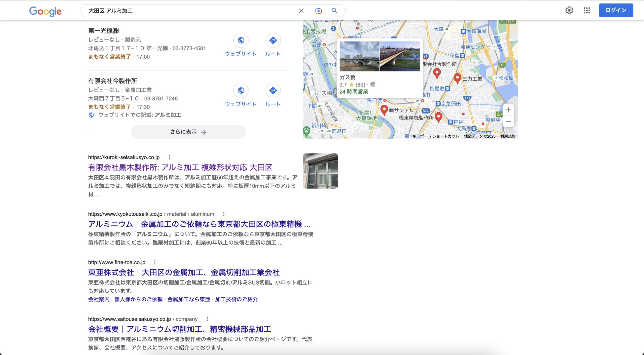Open more options for saitouseisakusyo.co.jp result
644x355 pixels.
coord(207,319)
